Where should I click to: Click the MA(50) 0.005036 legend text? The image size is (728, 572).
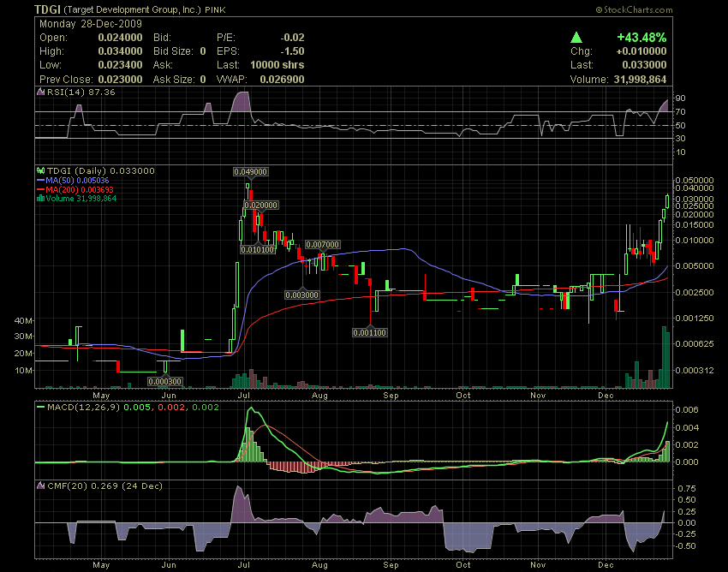(78, 180)
